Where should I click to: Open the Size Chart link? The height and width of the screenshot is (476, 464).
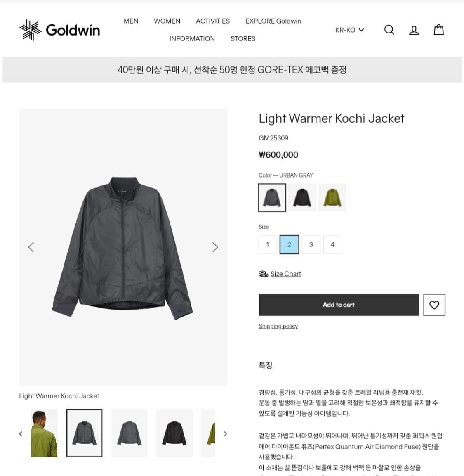[x=286, y=274]
